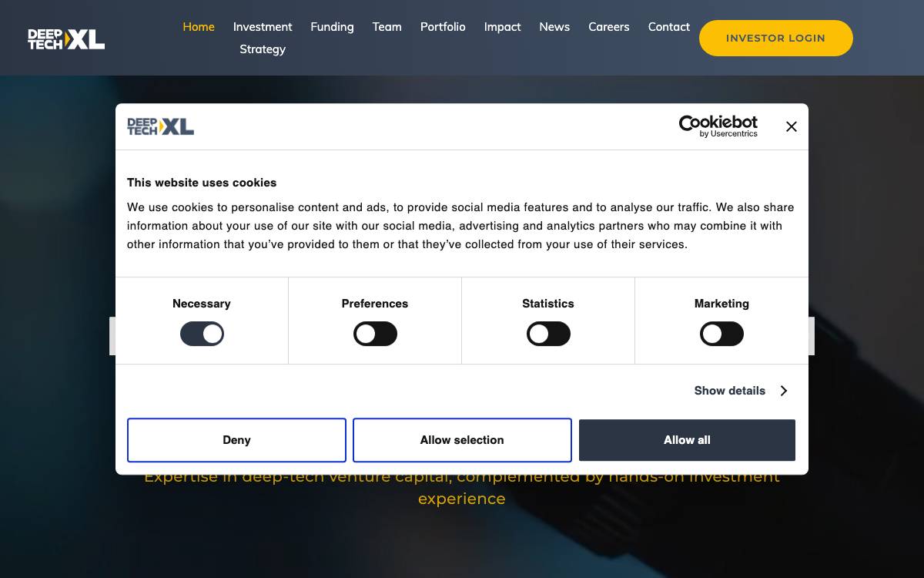The image size is (924, 578).
Task: Go to the Home menu item
Action: [x=199, y=26]
